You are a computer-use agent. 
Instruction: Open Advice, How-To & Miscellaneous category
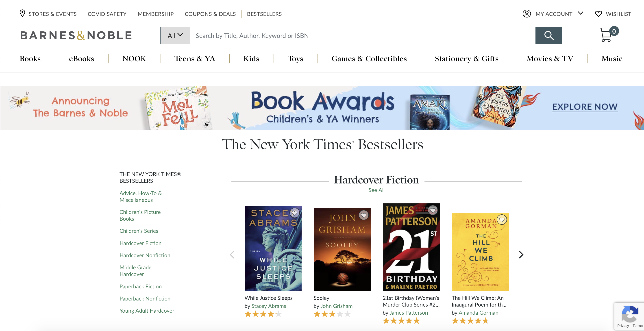point(141,196)
